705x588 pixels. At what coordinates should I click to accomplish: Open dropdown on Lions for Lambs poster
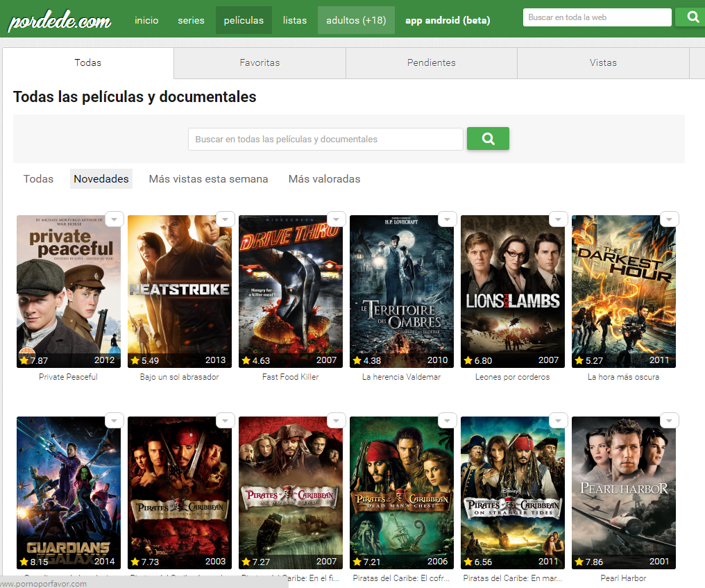(559, 219)
